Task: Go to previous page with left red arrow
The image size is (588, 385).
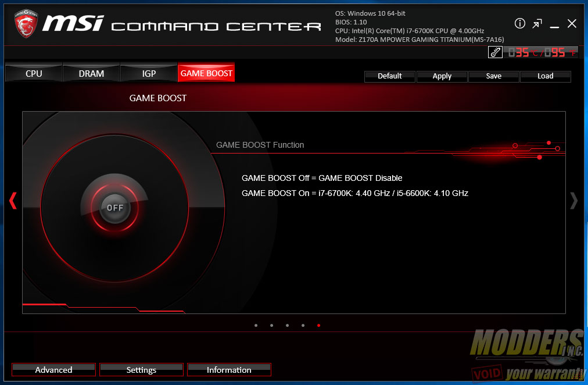Action: [x=13, y=201]
